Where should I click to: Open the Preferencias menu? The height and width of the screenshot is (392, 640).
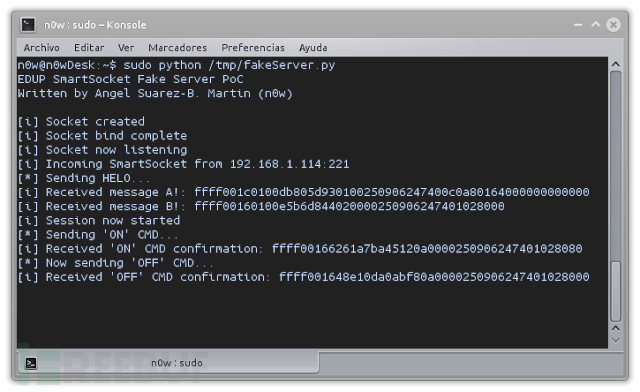(253, 48)
